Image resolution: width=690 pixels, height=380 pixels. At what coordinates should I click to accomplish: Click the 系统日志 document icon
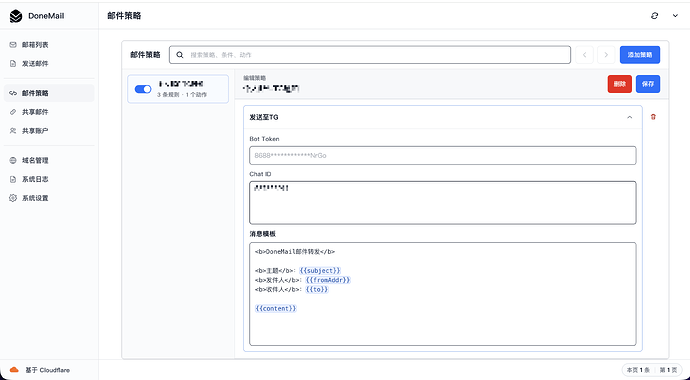tap(13, 179)
